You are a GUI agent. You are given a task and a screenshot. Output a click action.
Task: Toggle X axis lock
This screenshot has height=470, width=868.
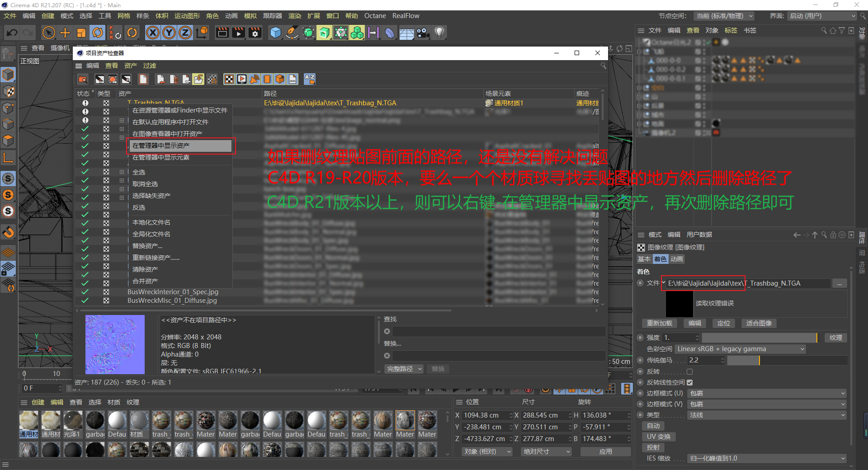[x=153, y=33]
